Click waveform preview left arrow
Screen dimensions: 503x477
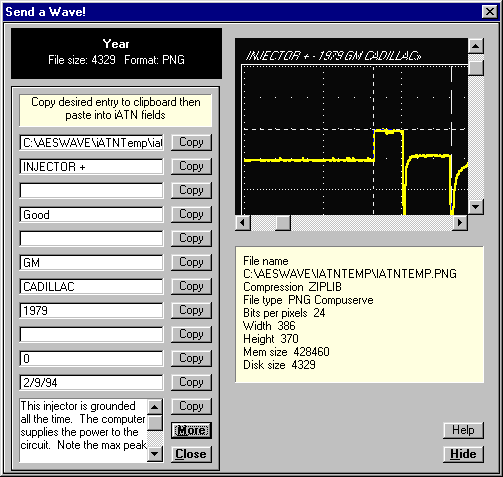pos(243,222)
